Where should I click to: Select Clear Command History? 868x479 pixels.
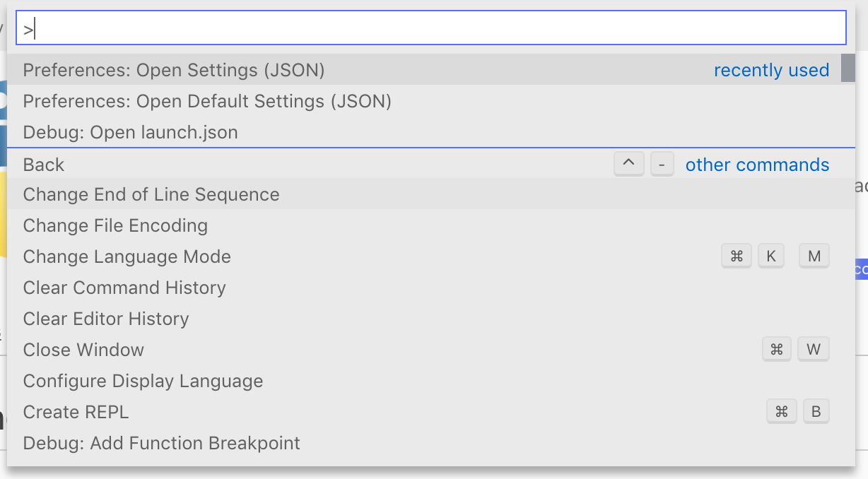coord(124,288)
